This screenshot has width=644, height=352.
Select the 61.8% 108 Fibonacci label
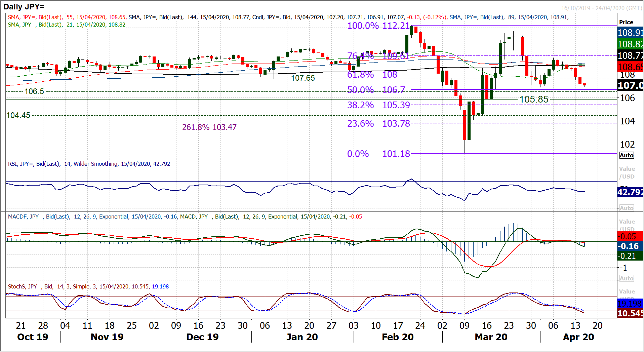click(372, 74)
